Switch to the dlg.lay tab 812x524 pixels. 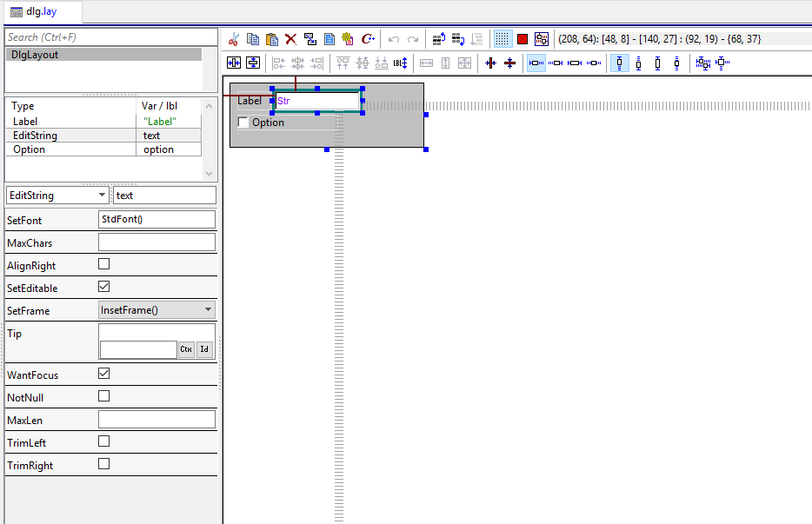coord(40,11)
